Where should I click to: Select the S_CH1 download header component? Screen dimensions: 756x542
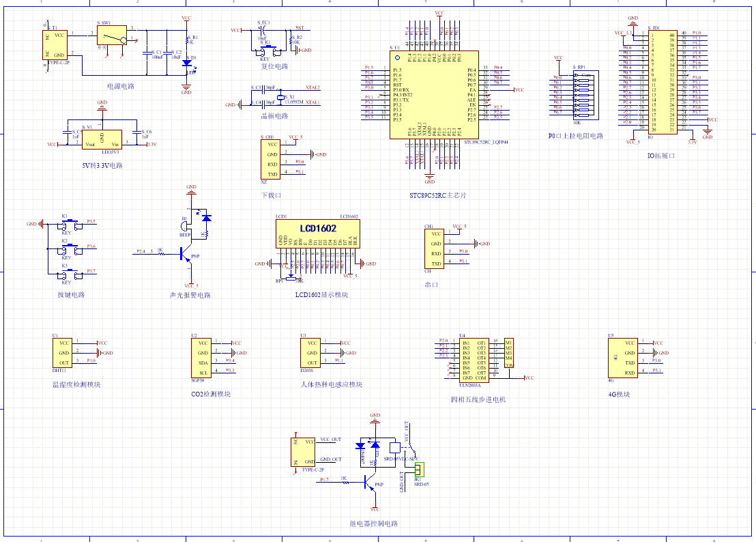coord(270,159)
